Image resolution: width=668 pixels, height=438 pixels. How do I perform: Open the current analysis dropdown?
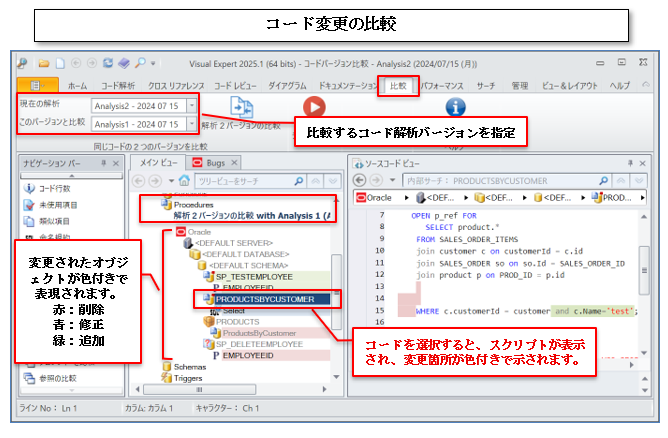tap(191, 104)
